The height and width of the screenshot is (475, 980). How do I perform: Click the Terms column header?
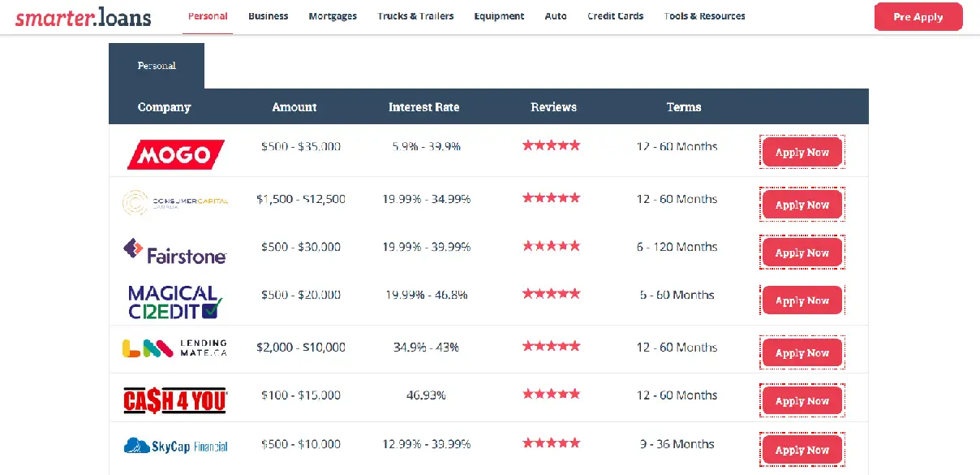click(684, 107)
